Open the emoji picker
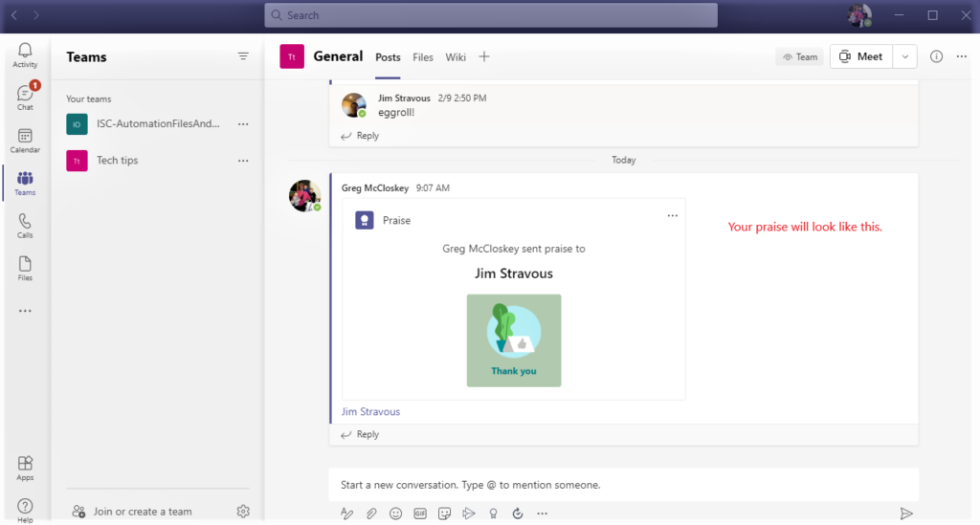Screen dimensions: 980x525 [395, 514]
